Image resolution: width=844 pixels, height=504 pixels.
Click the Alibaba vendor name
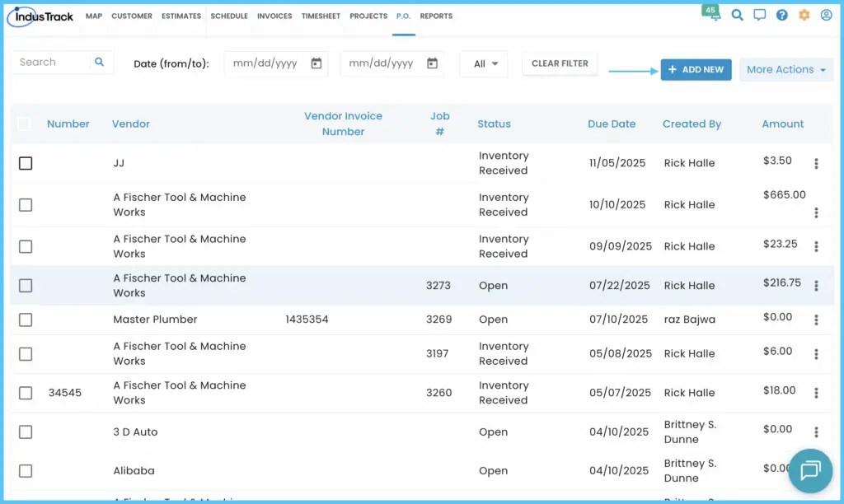tap(134, 471)
